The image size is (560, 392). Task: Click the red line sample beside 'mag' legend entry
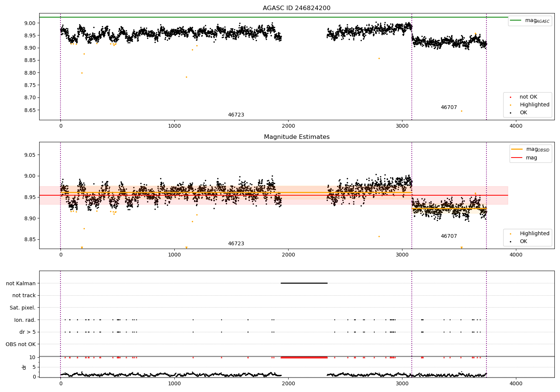[517, 158]
